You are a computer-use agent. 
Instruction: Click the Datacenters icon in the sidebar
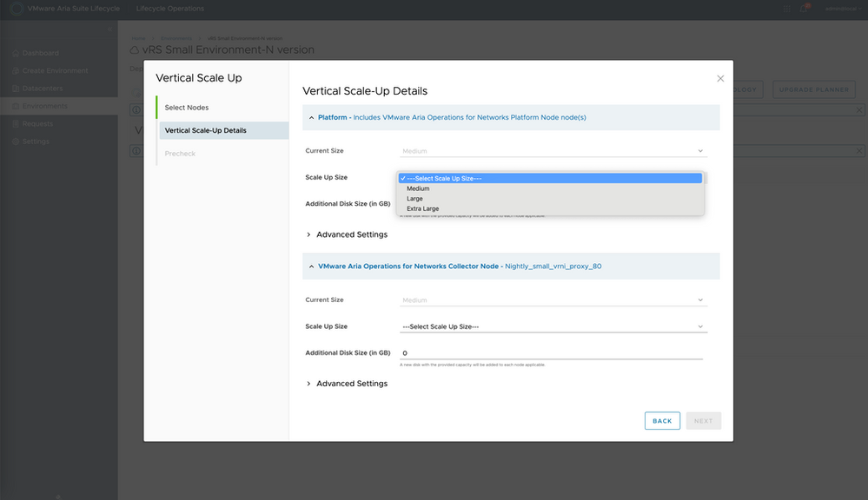click(x=15, y=89)
